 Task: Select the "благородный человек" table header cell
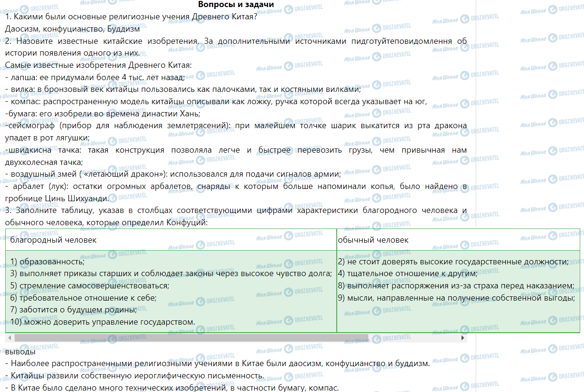point(53,240)
